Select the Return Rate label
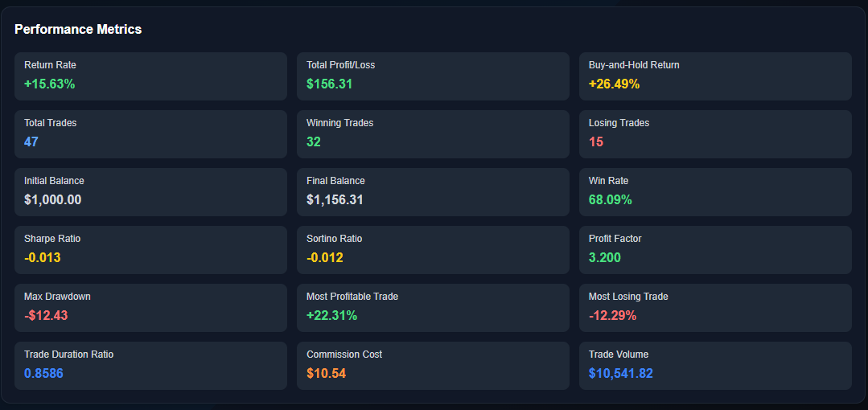The height and width of the screenshot is (410, 868). coord(51,65)
